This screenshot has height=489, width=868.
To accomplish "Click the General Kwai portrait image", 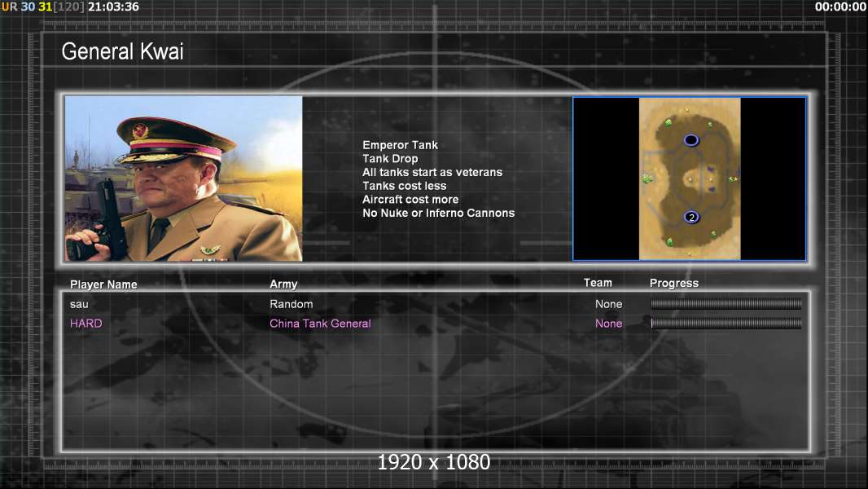I will tap(184, 178).
